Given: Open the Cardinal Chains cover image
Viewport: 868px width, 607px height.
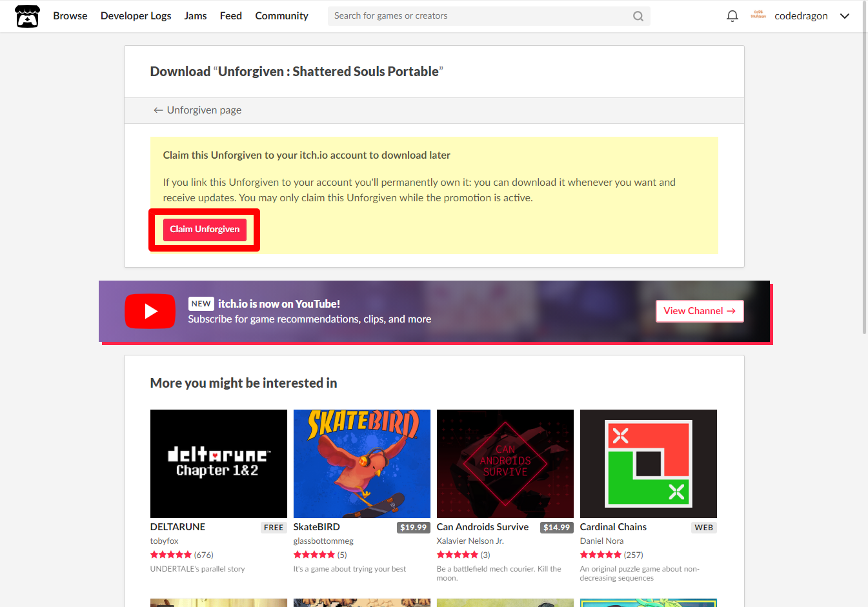Looking at the screenshot, I should 649,464.
